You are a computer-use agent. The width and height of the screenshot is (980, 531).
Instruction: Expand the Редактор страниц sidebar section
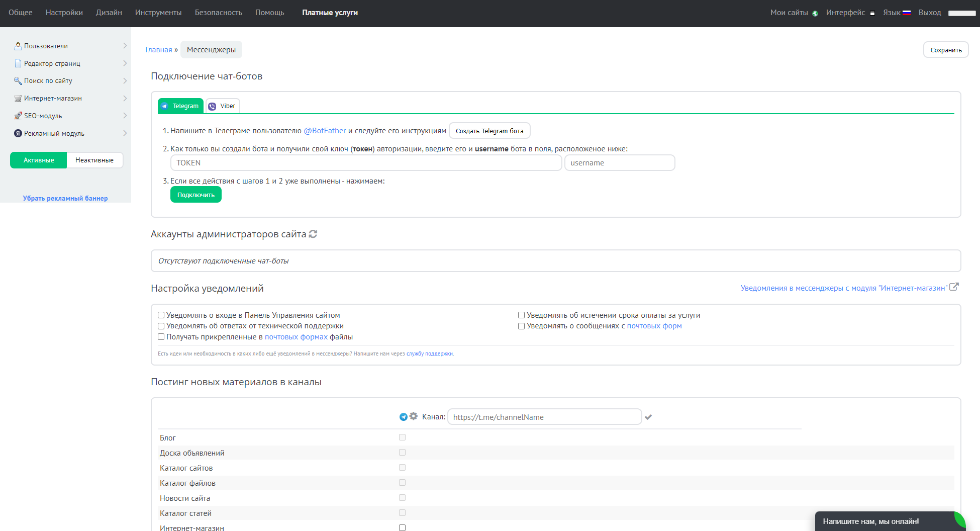coord(125,63)
